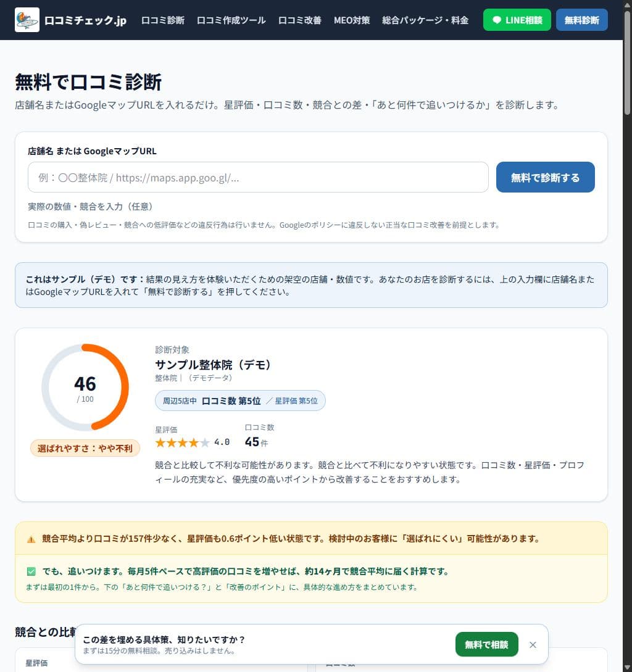Click the 口コミチェック.jp logo image
The width and height of the screenshot is (632, 672).
pos(27,20)
